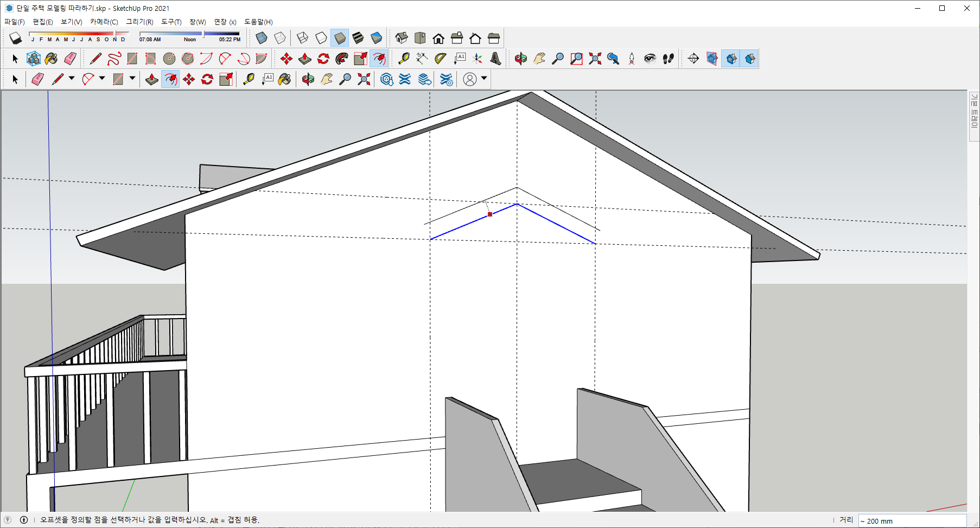Open the 카메라(C) menu
This screenshot has width=980, height=528.
click(104, 22)
